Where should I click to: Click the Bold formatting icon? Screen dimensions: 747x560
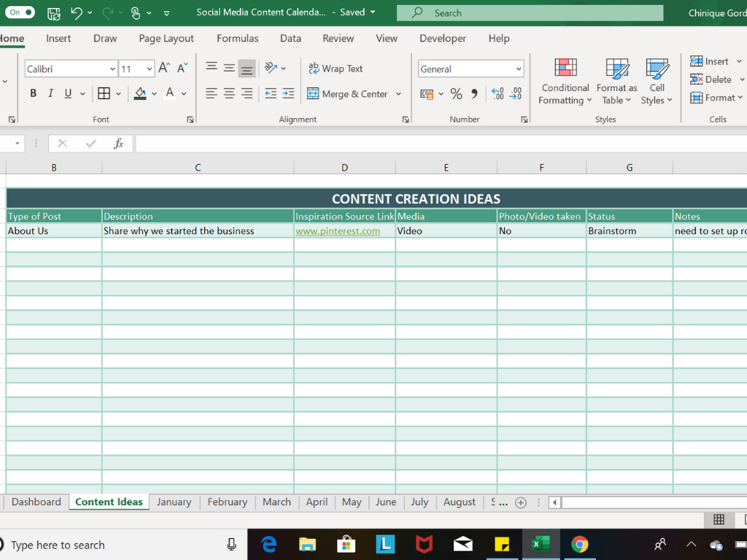click(33, 93)
